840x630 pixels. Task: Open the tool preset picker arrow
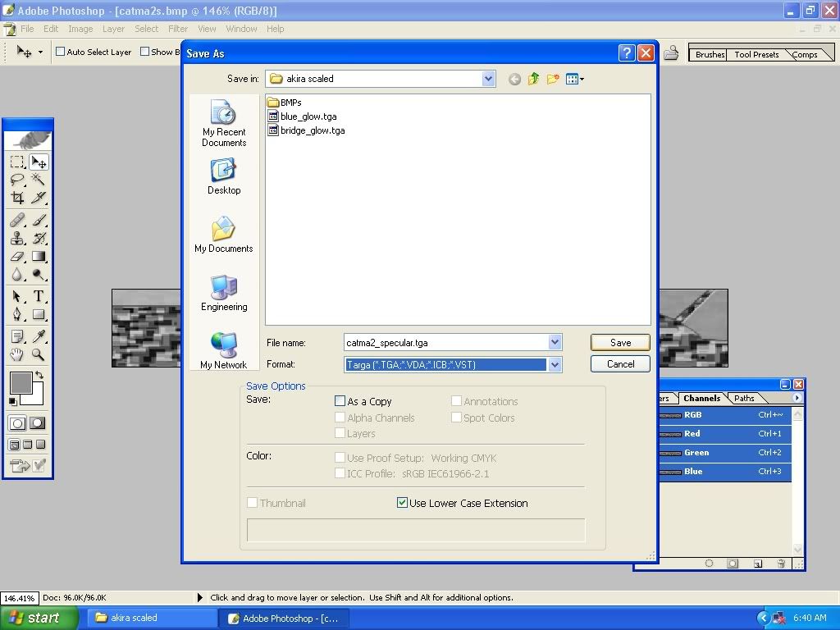(40, 52)
